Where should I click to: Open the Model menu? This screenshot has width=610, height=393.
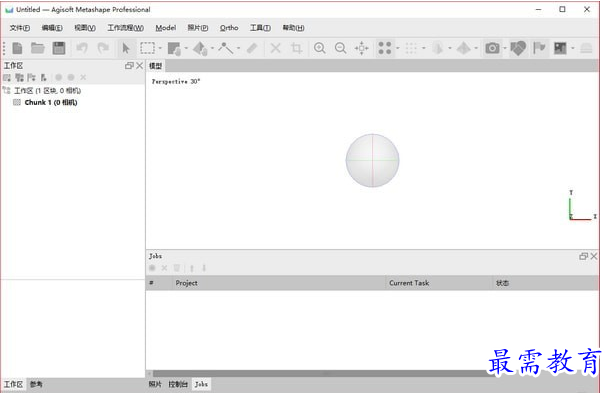166,28
